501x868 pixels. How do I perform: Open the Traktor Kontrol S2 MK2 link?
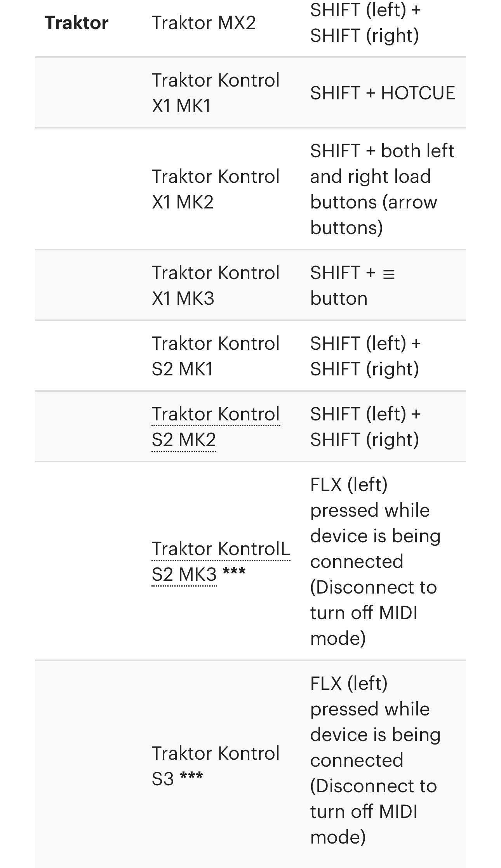pyautogui.click(x=216, y=427)
